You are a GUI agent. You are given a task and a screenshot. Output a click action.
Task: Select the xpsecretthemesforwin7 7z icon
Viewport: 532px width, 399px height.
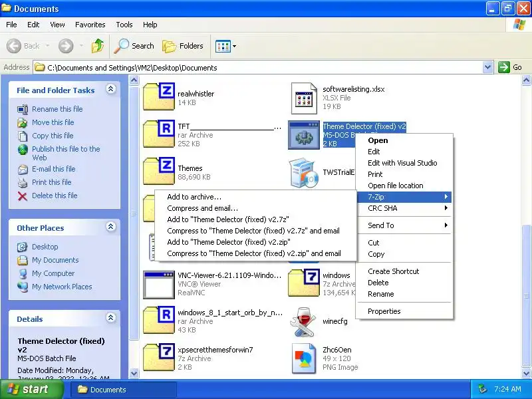coord(159,358)
